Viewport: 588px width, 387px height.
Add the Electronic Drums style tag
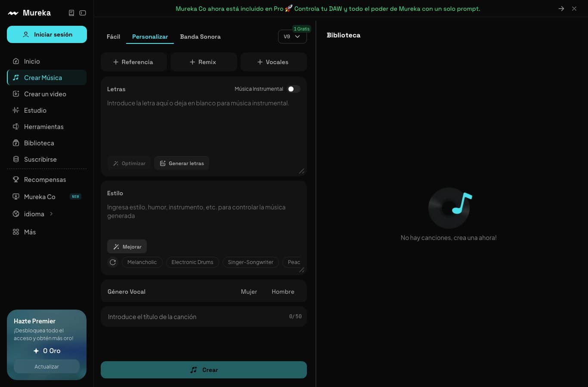pyautogui.click(x=192, y=262)
